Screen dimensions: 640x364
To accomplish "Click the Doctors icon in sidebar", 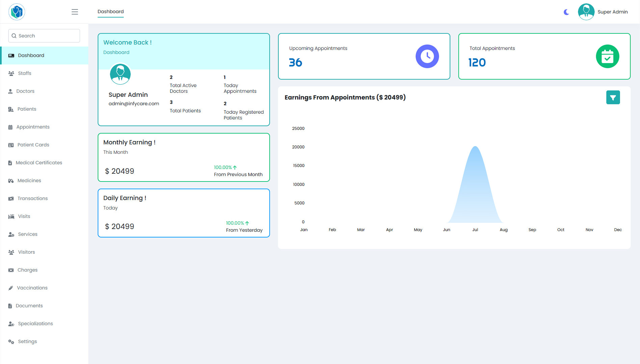I will (10, 91).
